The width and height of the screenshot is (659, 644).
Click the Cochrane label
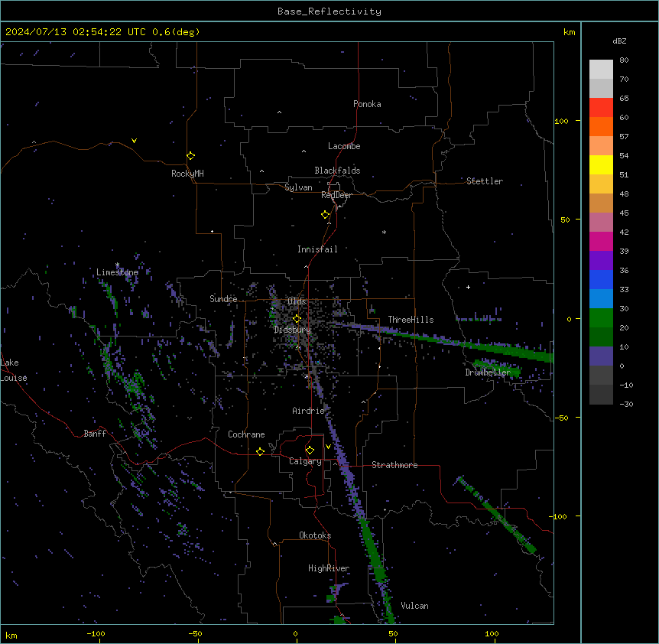pos(246,434)
